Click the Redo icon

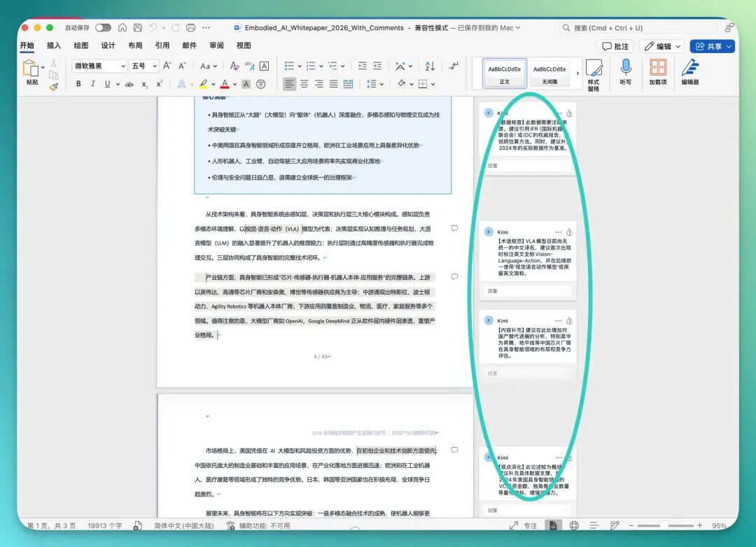[176, 27]
